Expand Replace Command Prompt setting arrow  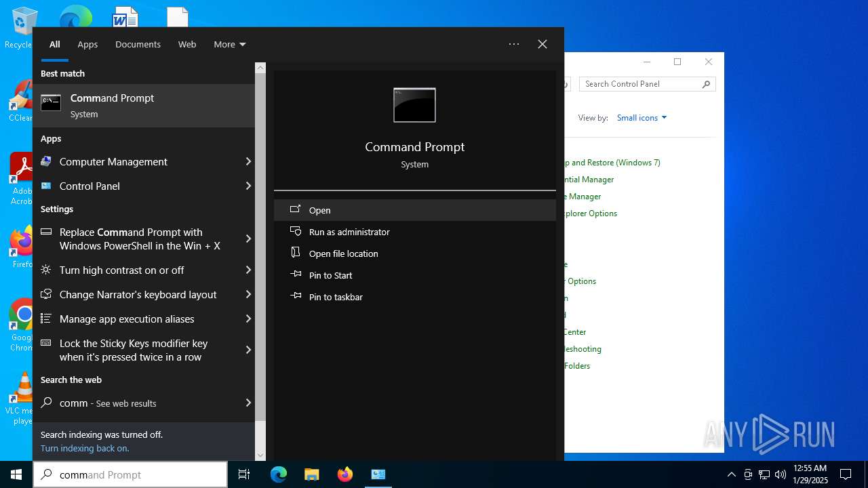(x=248, y=239)
